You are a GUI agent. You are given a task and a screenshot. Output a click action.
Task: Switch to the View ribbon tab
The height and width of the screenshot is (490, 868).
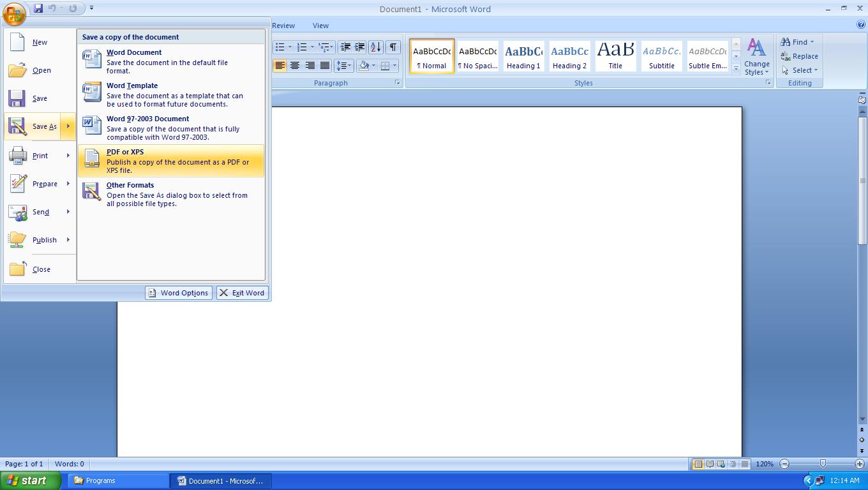(320, 26)
